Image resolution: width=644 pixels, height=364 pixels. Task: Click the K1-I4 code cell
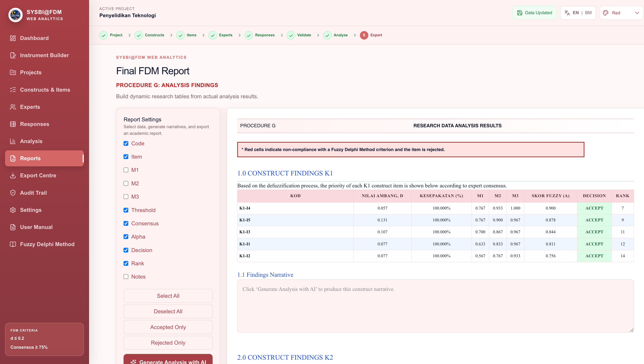click(x=295, y=208)
